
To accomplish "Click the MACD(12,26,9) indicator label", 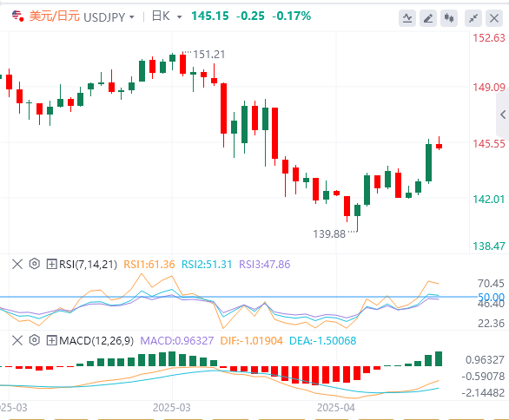I will coord(96,341).
